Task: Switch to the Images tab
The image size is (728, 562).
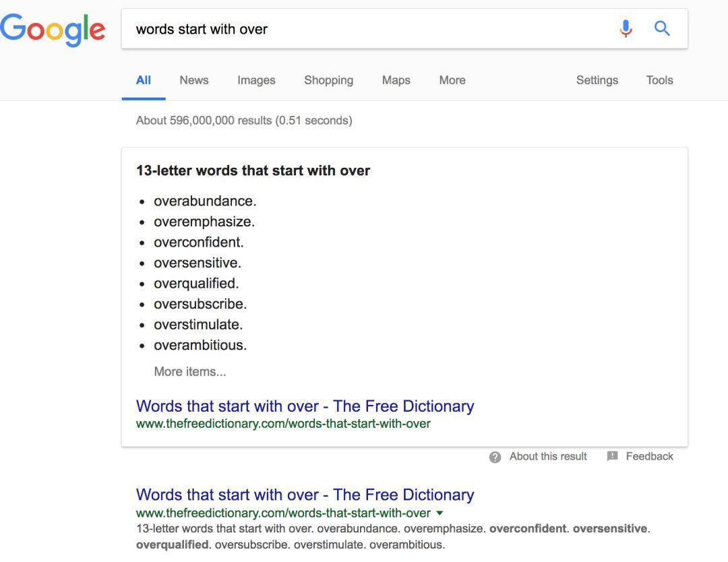Action: pos(256,80)
